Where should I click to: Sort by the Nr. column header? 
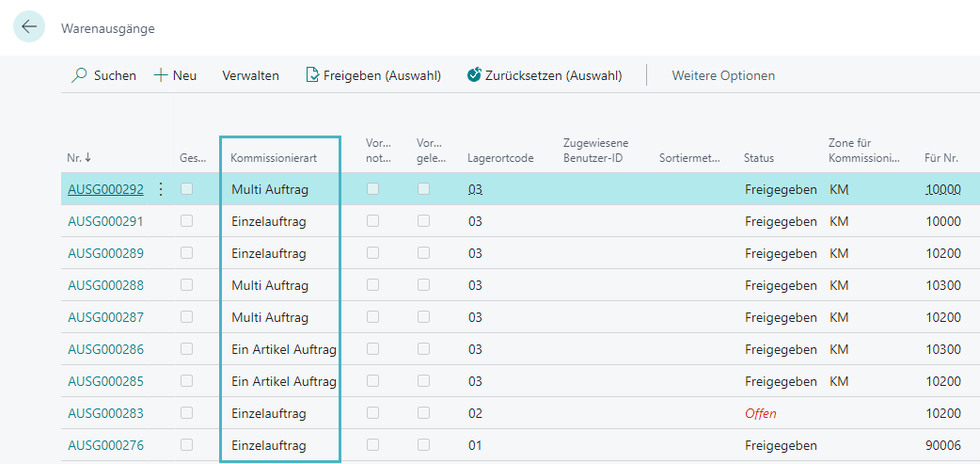(79, 158)
